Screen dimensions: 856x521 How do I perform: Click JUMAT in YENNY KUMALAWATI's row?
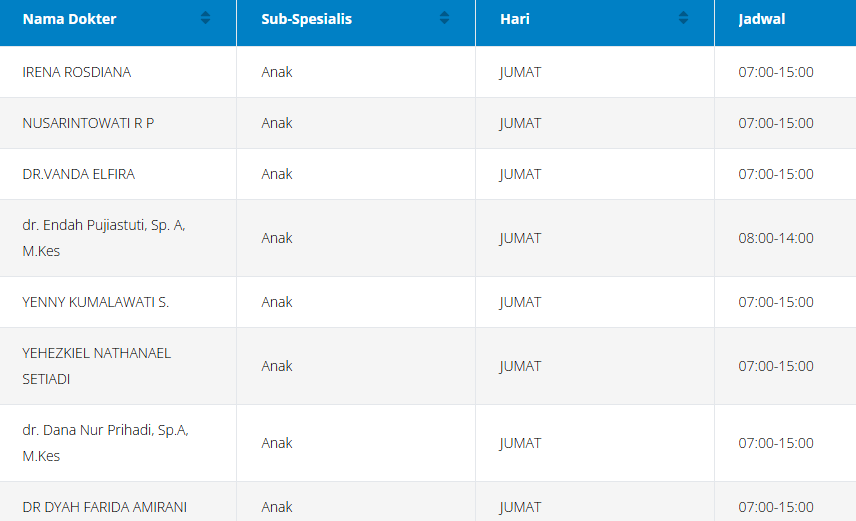point(520,302)
